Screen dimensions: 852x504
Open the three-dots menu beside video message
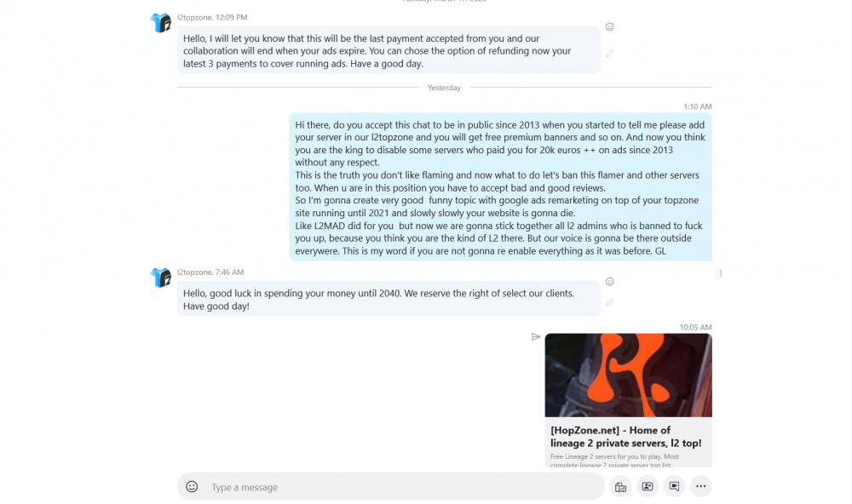[701, 487]
